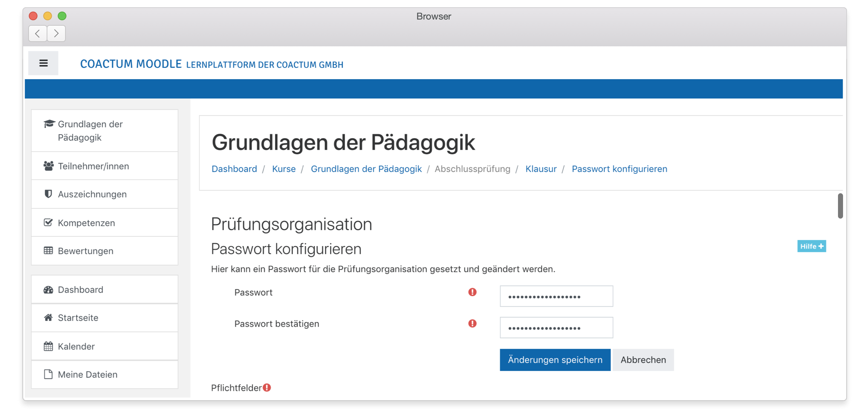Click the Auszeichnungen shield icon
868x414 pixels.
coord(48,194)
